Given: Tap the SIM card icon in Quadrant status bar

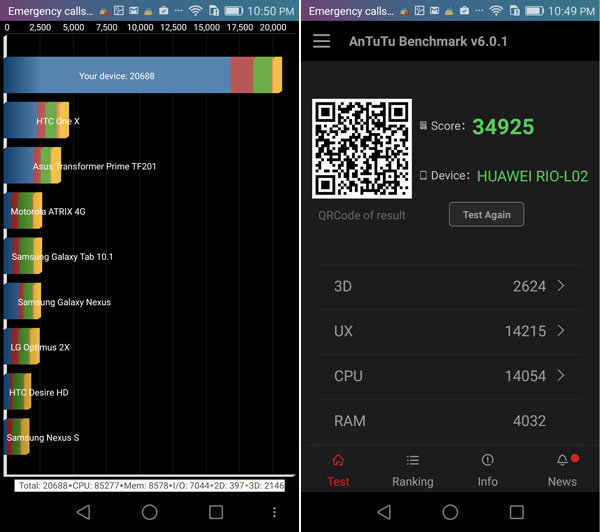Looking at the screenshot, I should click(x=214, y=11).
